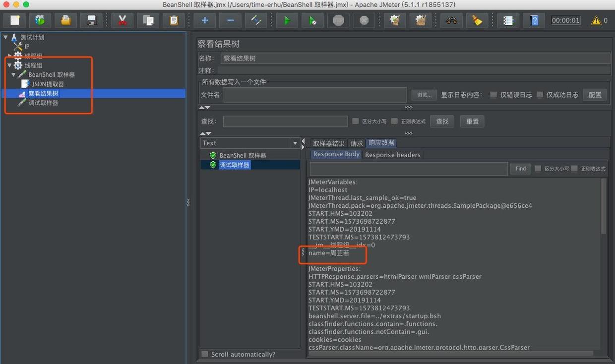Select the IP config element

(27, 47)
